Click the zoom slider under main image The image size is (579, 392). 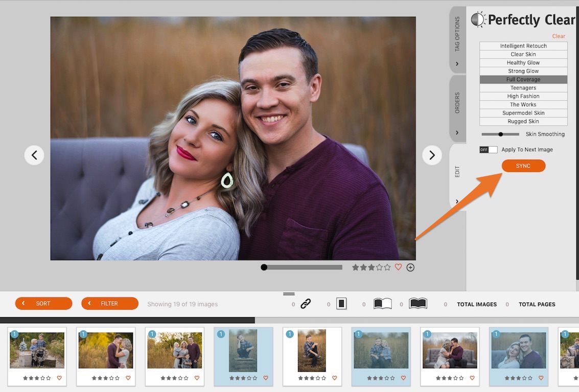point(302,267)
